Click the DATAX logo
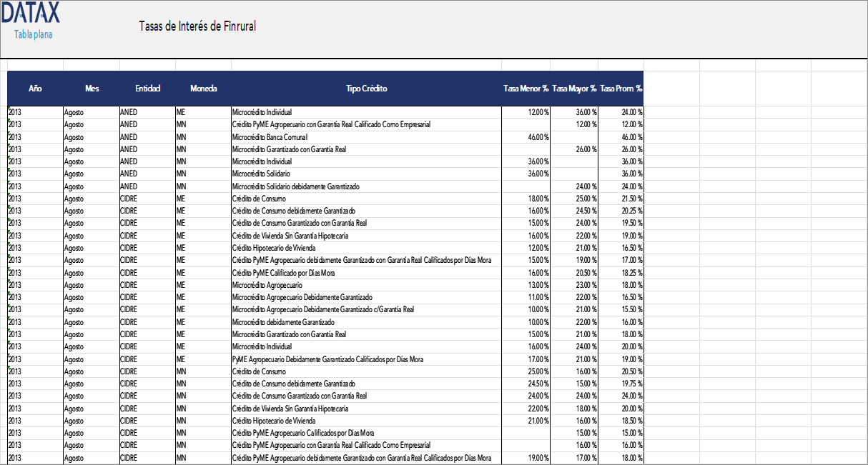Viewport: 868px width, 465px height. click(31, 16)
